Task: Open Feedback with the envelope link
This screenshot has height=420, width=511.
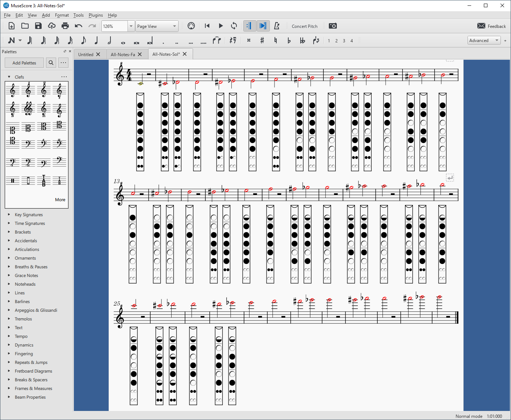Action: coord(491,26)
